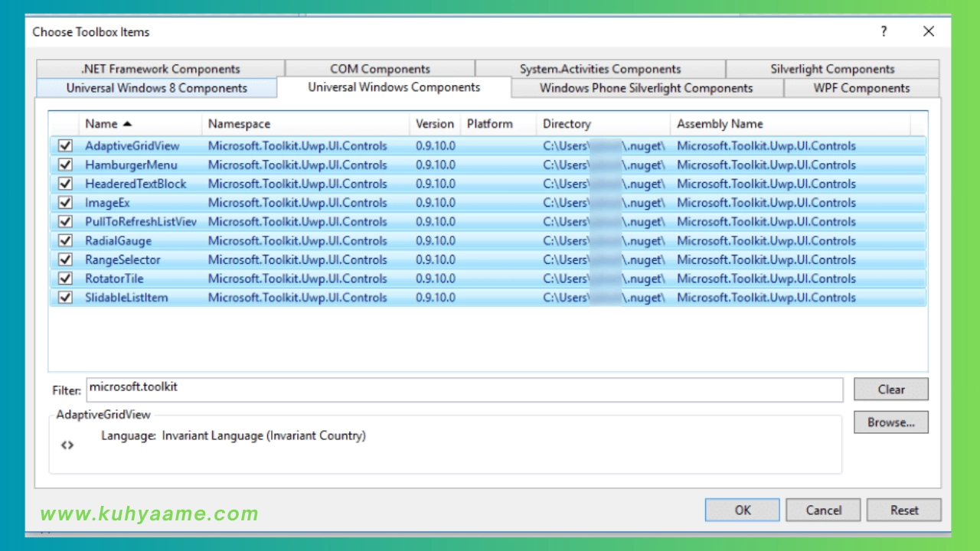
Task: Click the Reset button
Action: coord(904,510)
